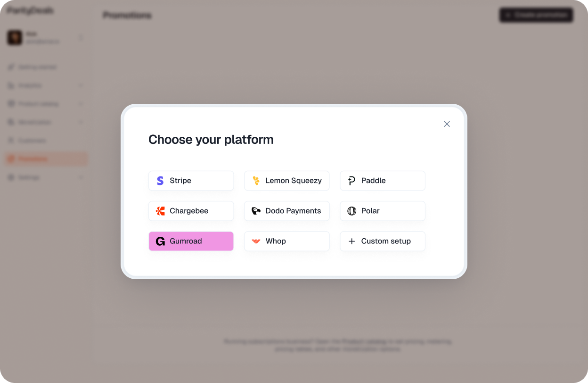Viewport: 588px width, 383px height.
Task: Select the Stripe platform icon
Action: tap(160, 181)
